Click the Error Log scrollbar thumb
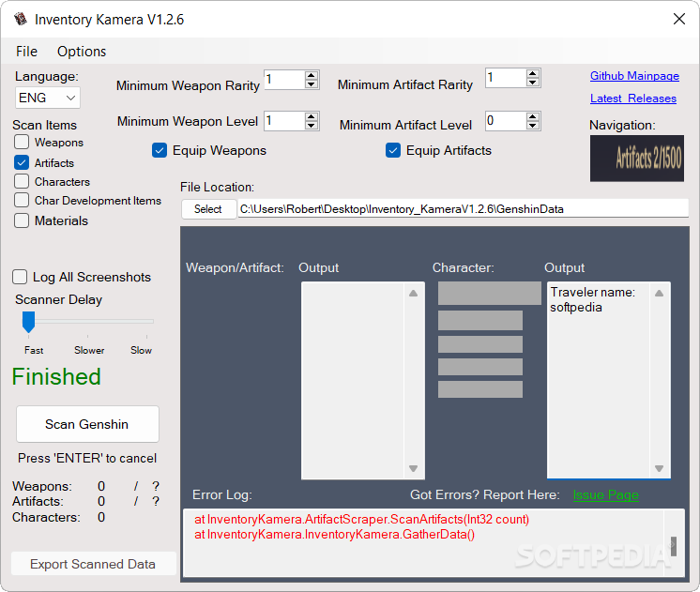The height and width of the screenshot is (592, 700). click(x=674, y=546)
